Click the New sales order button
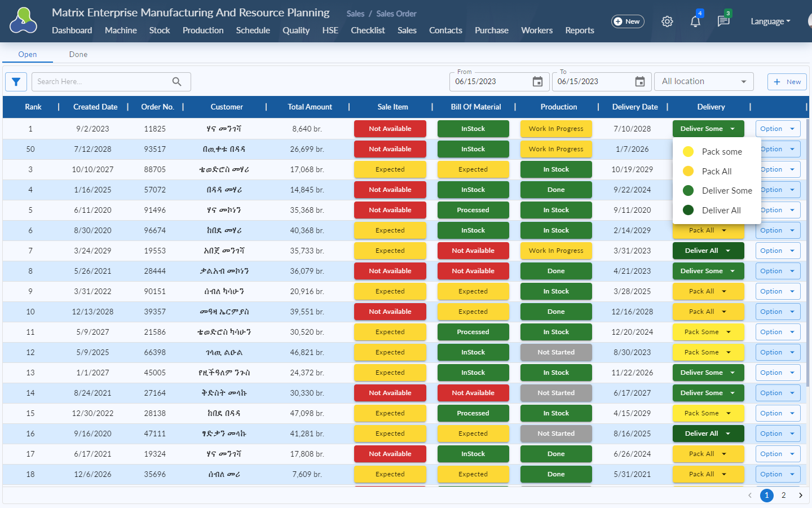The height and width of the screenshot is (508, 812). click(x=787, y=82)
